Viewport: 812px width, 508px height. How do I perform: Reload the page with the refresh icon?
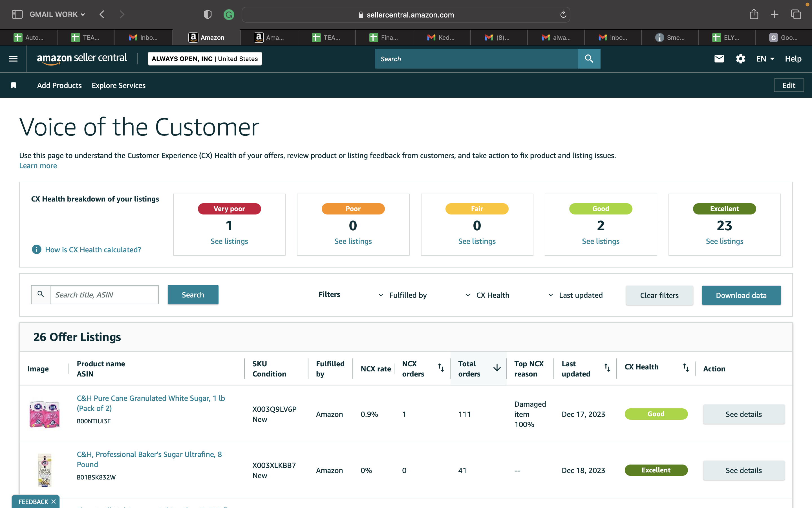tap(563, 14)
